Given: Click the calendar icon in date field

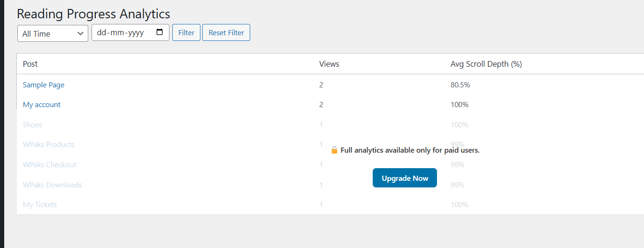Looking at the screenshot, I should [160, 32].
